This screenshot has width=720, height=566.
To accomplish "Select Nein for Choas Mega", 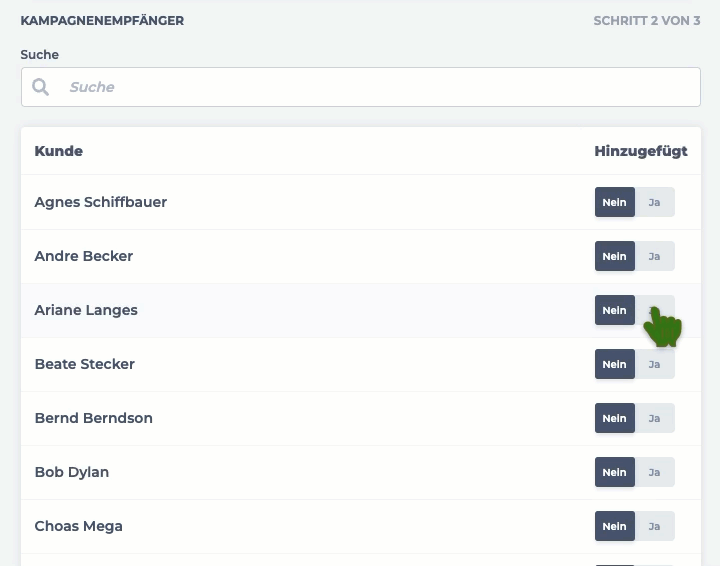I will 615,526.
